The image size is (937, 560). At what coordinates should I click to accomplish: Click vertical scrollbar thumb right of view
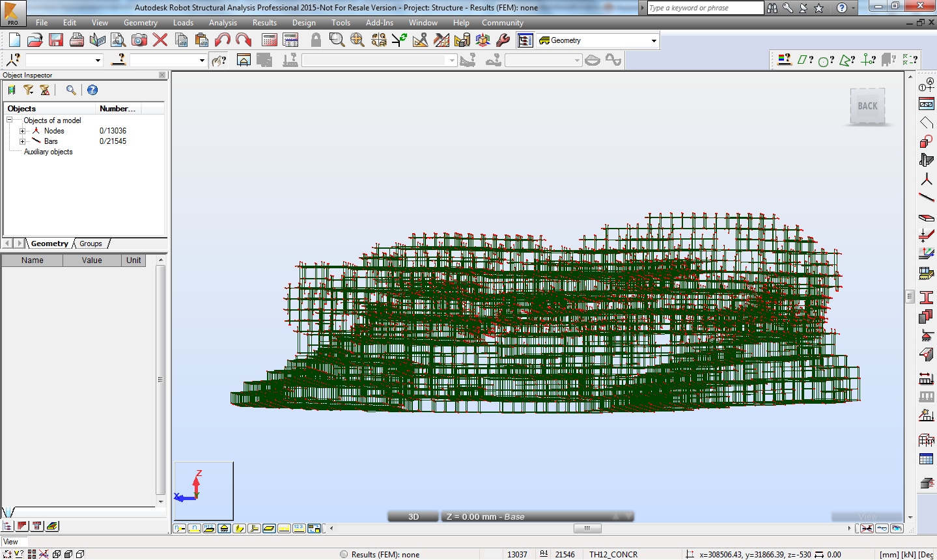point(910,297)
